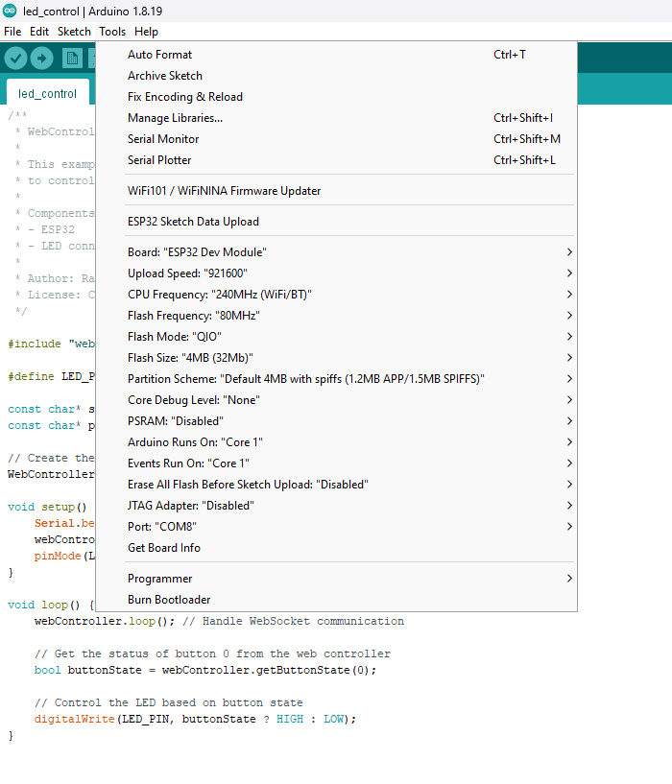Choose Auto Format from the Tools menu
Screen dimensions: 672x784
pyautogui.click(x=336, y=55)
